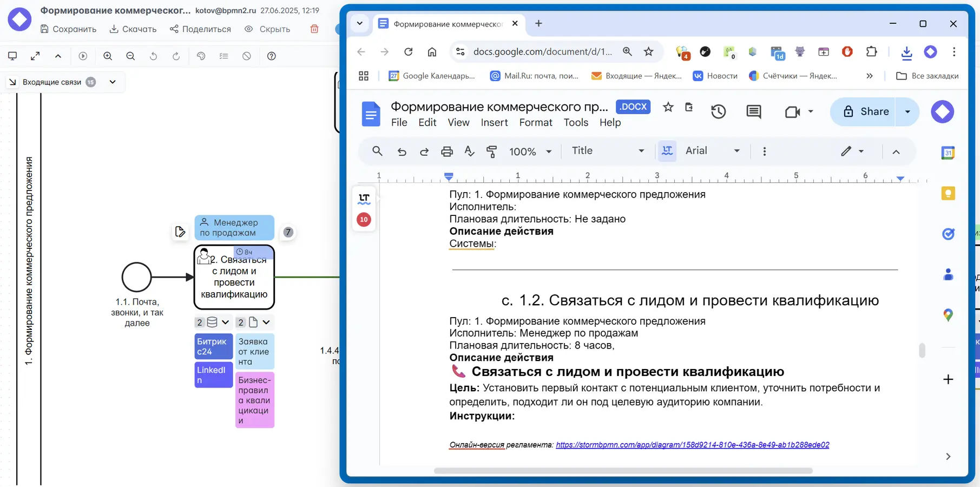The image size is (980, 487).
Task: Click the docs.google.com address bar
Action: coord(542,51)
